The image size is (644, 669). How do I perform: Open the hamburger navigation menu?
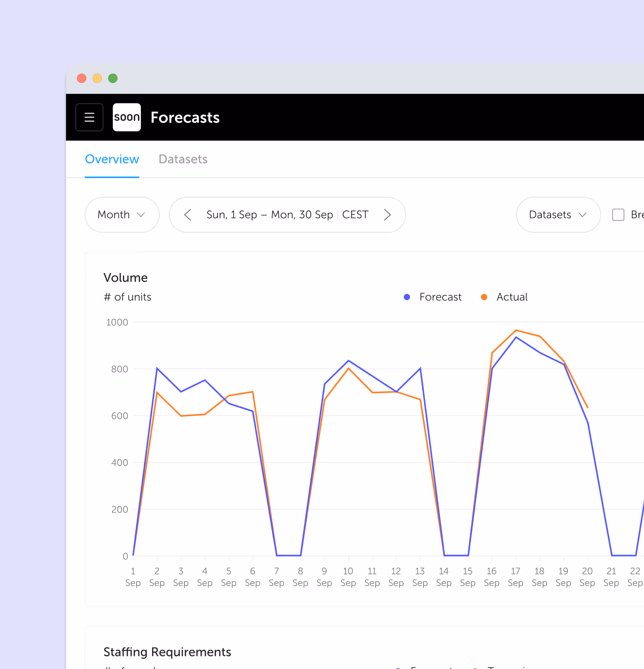coord(89,117)
